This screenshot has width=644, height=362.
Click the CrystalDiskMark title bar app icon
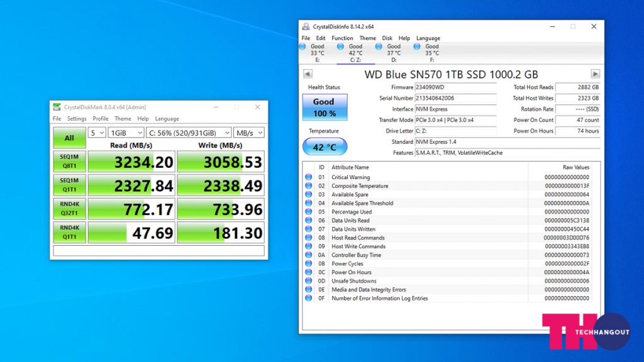[x=57, y=107]
